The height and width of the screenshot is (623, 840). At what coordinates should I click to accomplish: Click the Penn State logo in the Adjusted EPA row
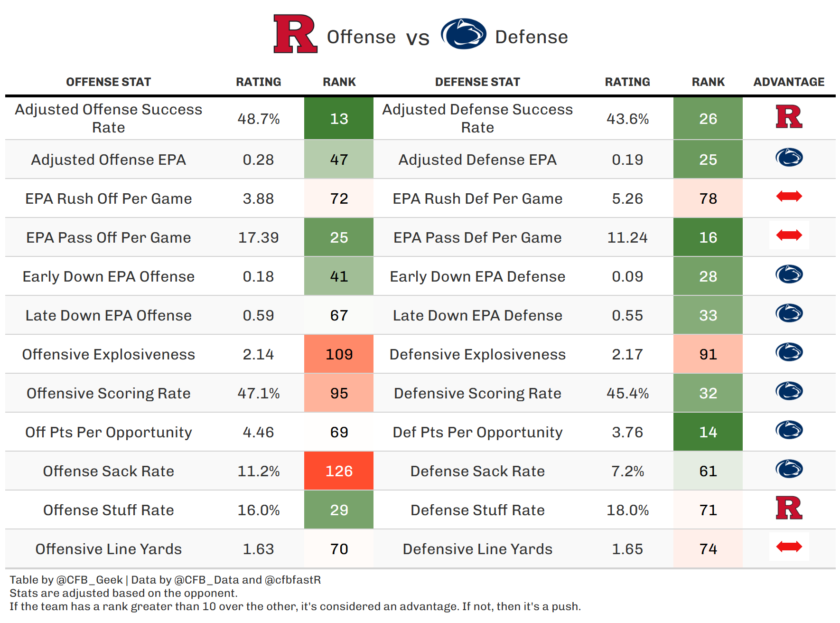(x=789, y=158)
